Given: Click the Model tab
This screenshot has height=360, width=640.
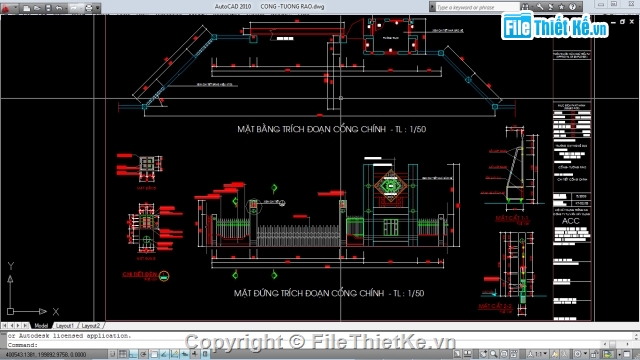Looking at the screenshot, I should click(41, 326).
